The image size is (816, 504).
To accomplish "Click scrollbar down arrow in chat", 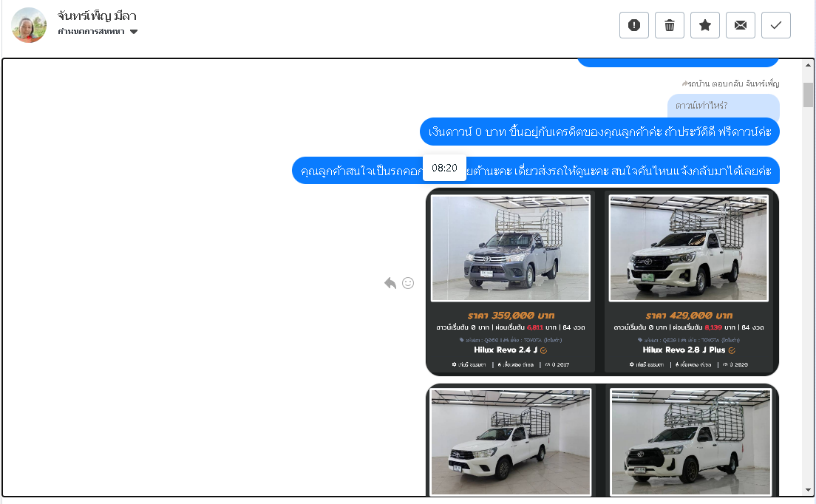I will coord(808,489).
